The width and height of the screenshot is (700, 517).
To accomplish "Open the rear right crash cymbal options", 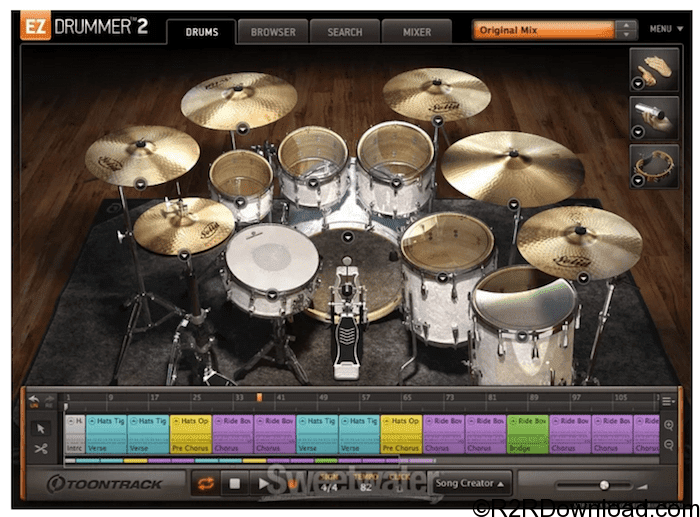I will pyautogui.click(x=438, y=120).
